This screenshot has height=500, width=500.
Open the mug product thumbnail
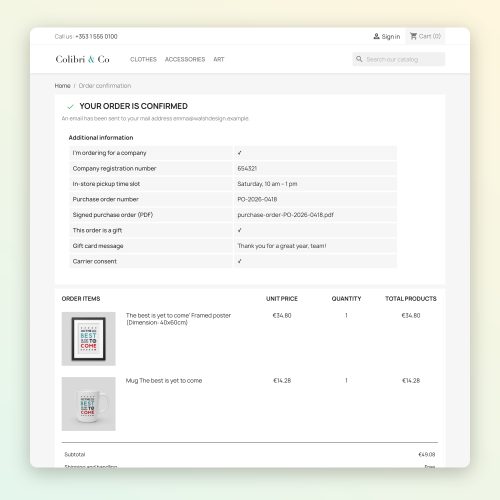89,404
